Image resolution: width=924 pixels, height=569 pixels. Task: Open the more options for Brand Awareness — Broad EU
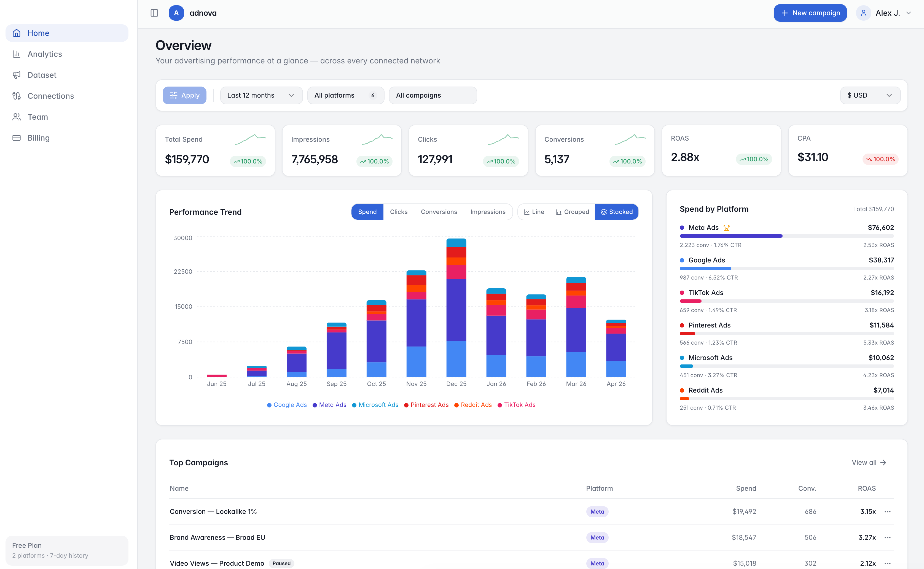coord(888,537)
